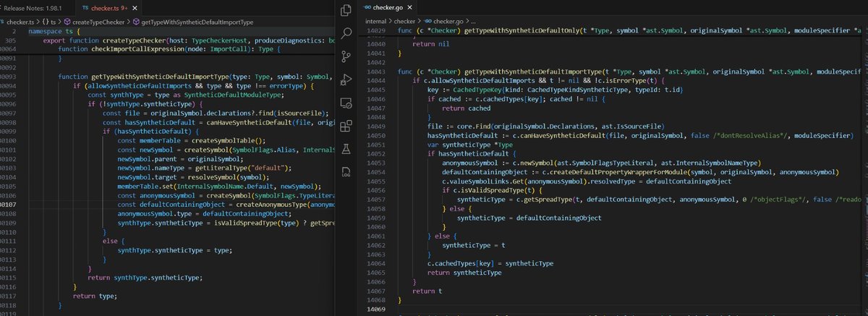This screenshot has width=868, height=316.
Task: Click 'return t' line in Go editor
Action: coord(427,290)
